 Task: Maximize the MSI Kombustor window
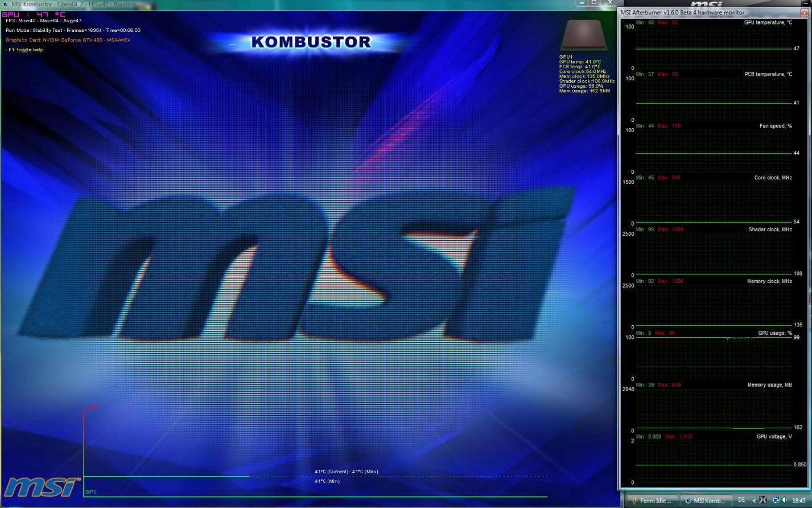coord(593,3)
